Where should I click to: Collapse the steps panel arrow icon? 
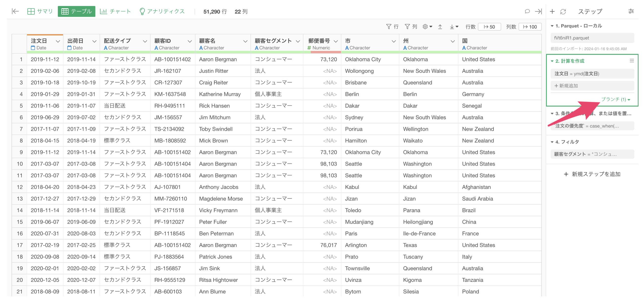[x=538, y=11]
